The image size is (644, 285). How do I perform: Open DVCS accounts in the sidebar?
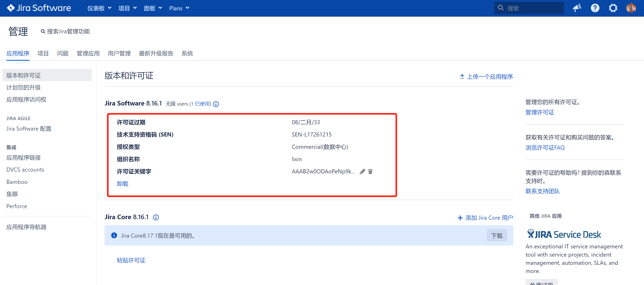[x=25, y=170]
